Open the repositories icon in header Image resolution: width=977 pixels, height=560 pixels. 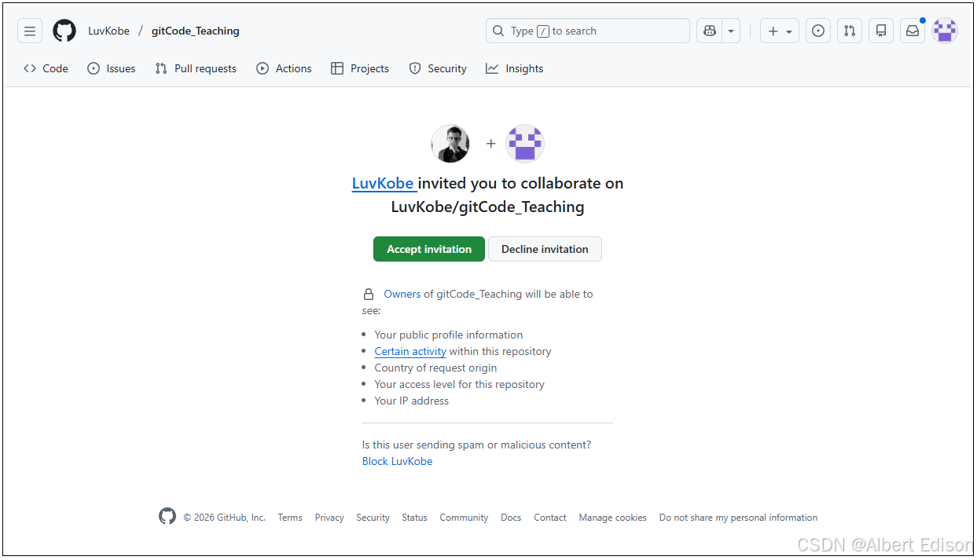881,31
